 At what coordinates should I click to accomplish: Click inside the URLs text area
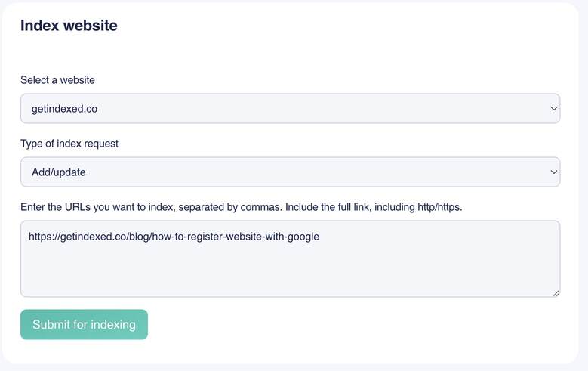pyautogui.click(x=291, y=258)
